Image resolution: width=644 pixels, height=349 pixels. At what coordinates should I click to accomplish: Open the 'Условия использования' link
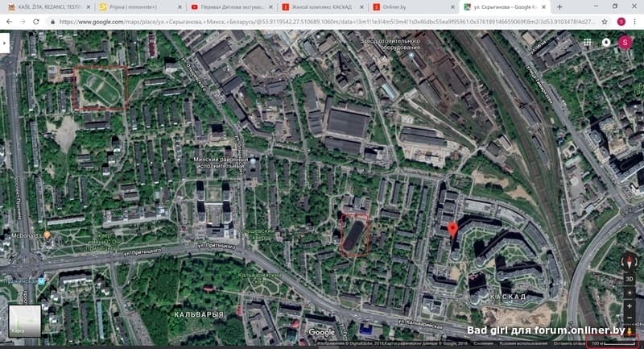click(x=523, y=343)
